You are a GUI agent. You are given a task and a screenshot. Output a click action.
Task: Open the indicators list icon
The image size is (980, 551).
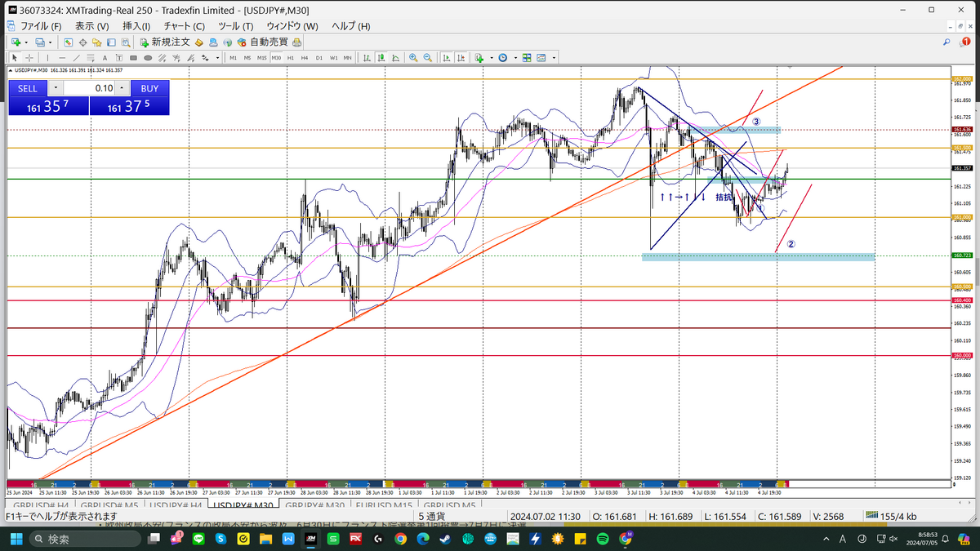(479, 58)
